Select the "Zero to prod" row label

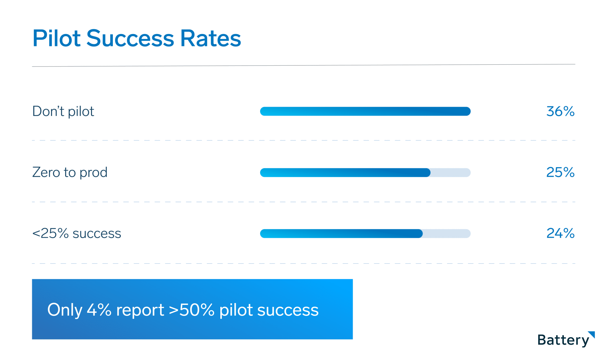click(x=70, y=172)
